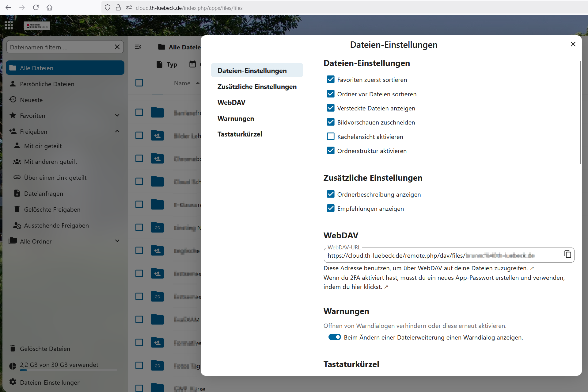
Task: Clear the Dateinamen filter field
Action: click(117, 47)
